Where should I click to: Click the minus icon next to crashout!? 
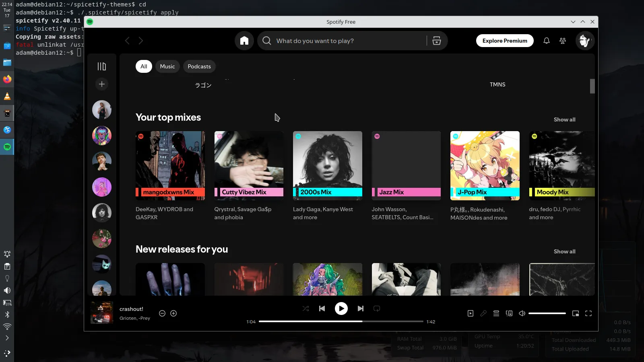coord(162,313)
